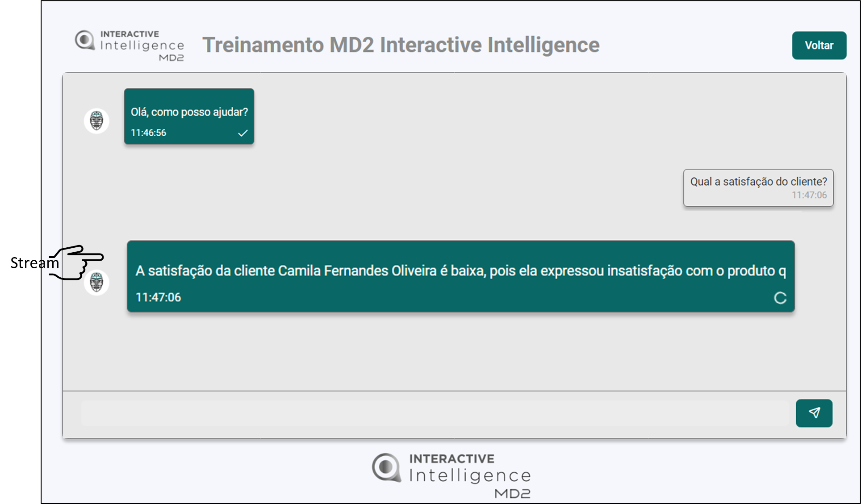Click the magnifier emblem in the footer logo

[x=386, y=467]
